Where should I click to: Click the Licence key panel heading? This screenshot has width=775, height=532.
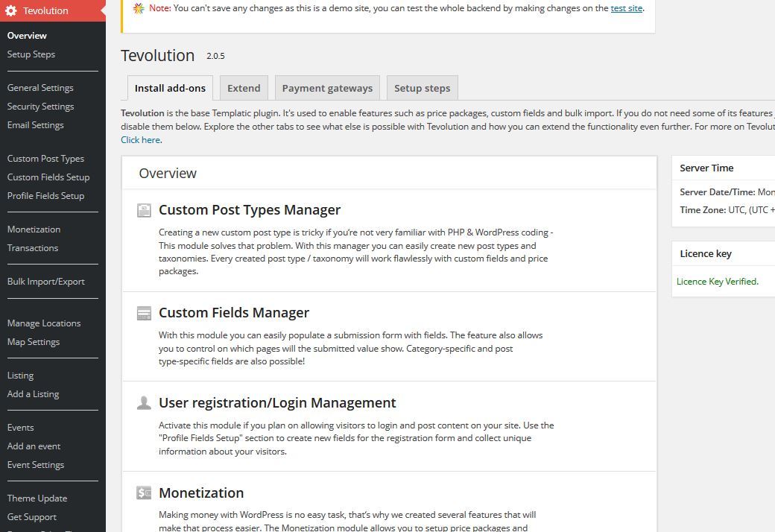pyautogui.click(x=705, y=253)
